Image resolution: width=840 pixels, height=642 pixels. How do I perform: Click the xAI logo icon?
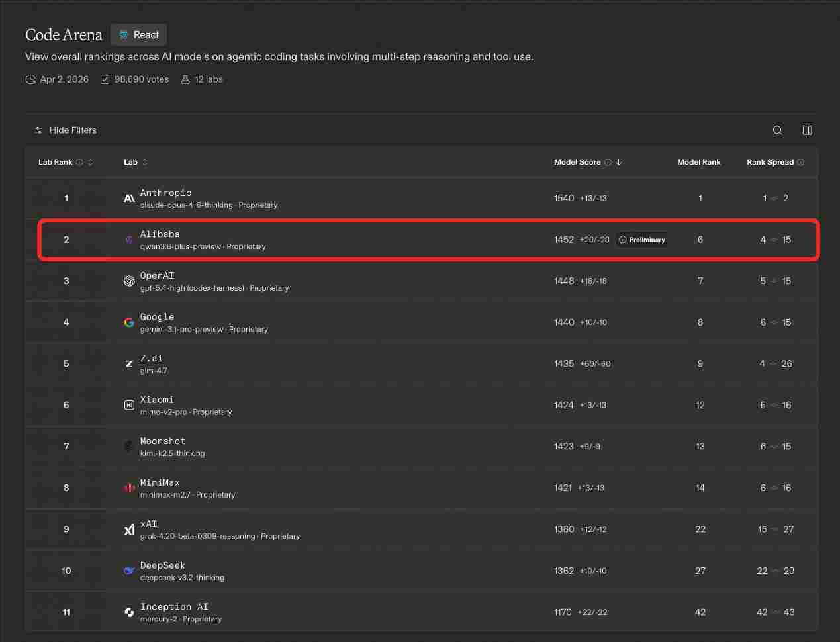129,529
